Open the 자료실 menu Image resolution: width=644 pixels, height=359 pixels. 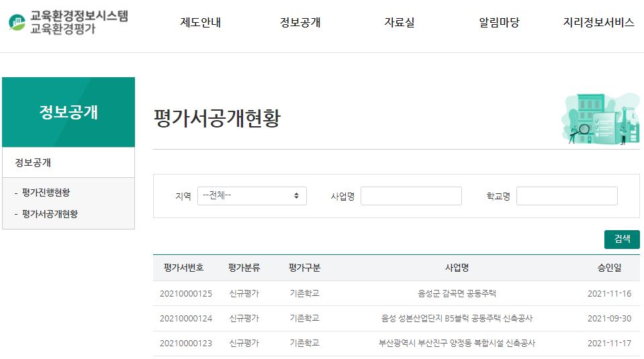[399, 22]
